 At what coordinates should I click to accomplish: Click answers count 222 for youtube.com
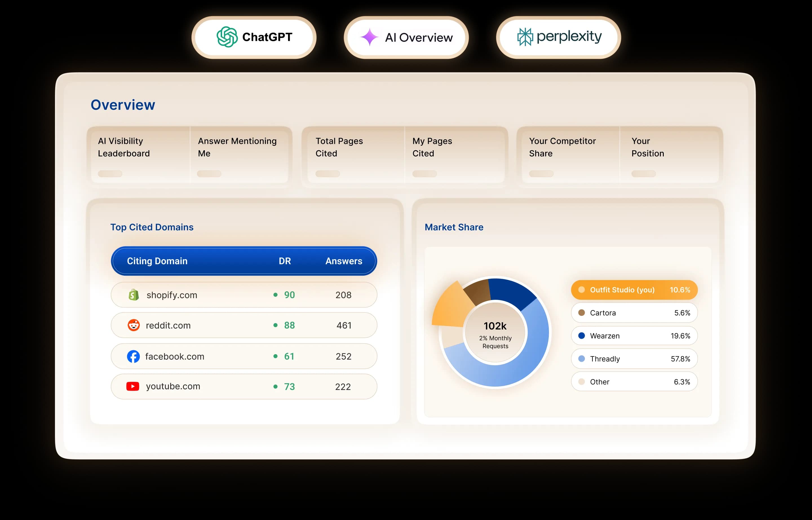tap(343, 387)
